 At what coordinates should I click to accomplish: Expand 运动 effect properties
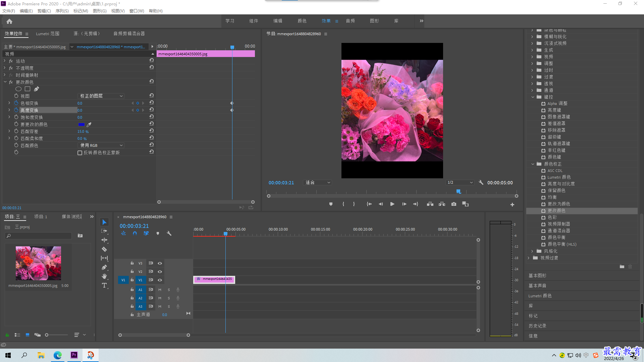coord(5,61)
